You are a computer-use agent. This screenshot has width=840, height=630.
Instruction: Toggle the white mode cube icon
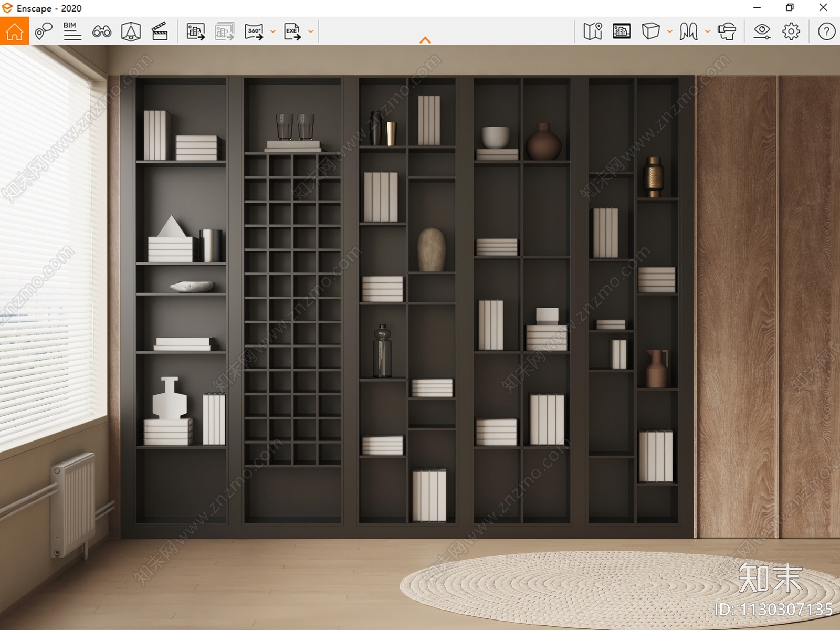click(650, 31)
